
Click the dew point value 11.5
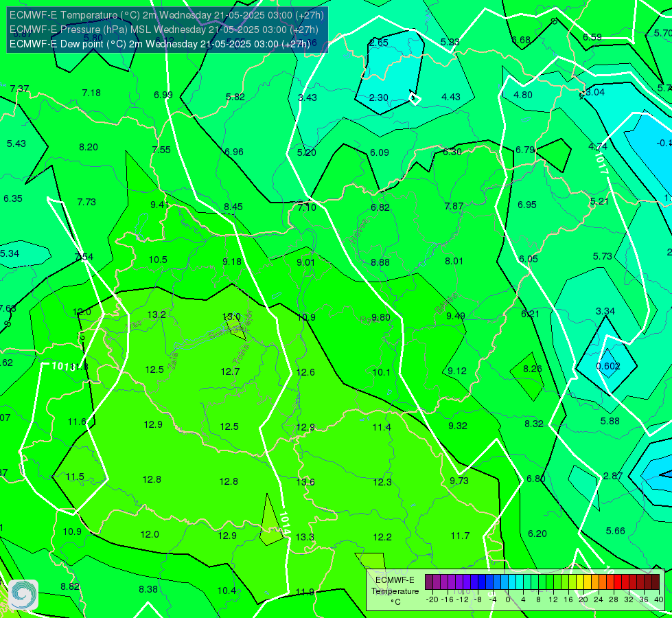click(x=75, y=477)
